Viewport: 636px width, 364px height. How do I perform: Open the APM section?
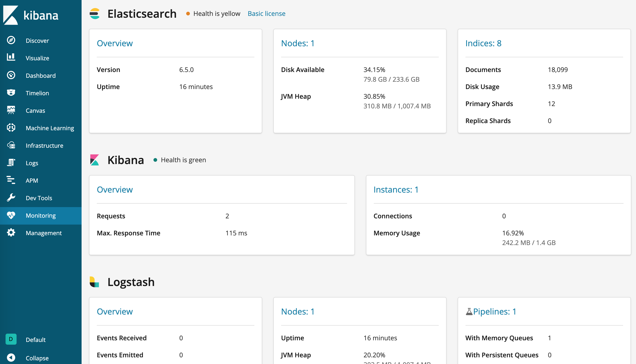pyautogui.click(x=32, y=180)
